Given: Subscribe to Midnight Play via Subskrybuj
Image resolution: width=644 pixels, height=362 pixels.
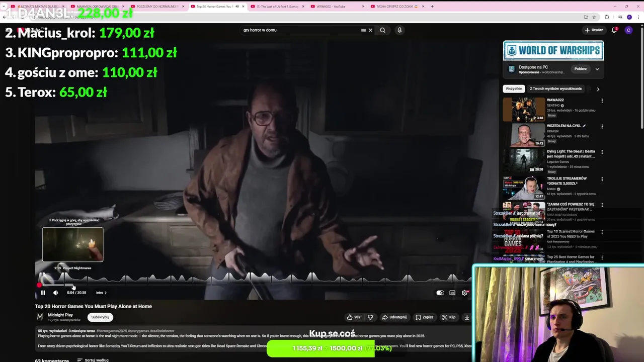Looking at the screenshot, I should pyautogui.click(x=100, y=317).
